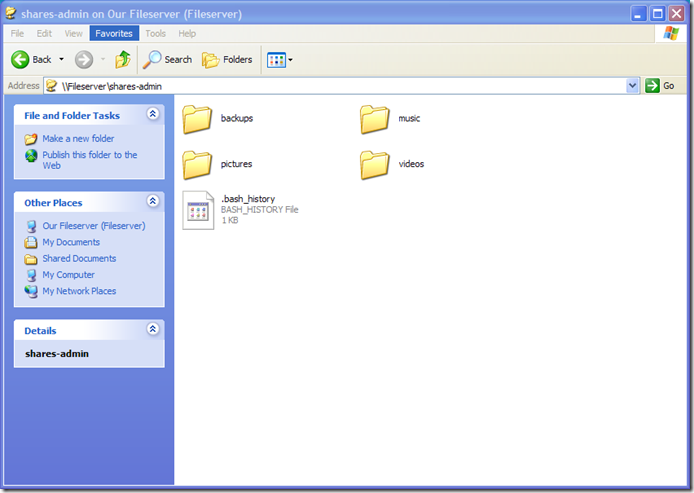The width and height of the screenshot is (694, 493).
Task: Select the backups folder icon
Action: tap(197, 119)
